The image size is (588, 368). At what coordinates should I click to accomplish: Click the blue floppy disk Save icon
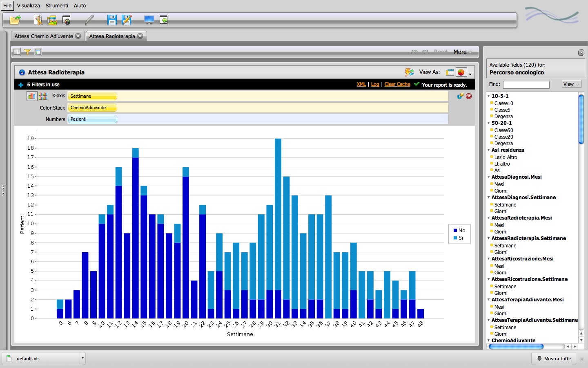pos(112,20)
